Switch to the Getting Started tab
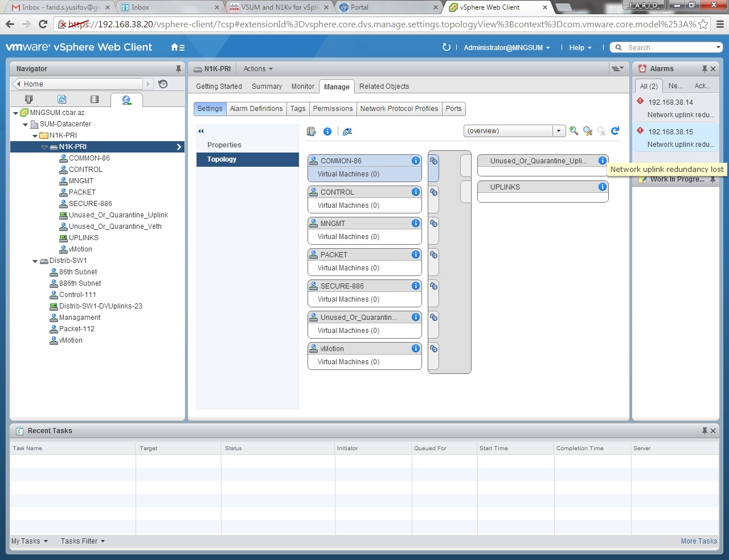This screenshot has width=729, height=560. (x=219, y=87)
